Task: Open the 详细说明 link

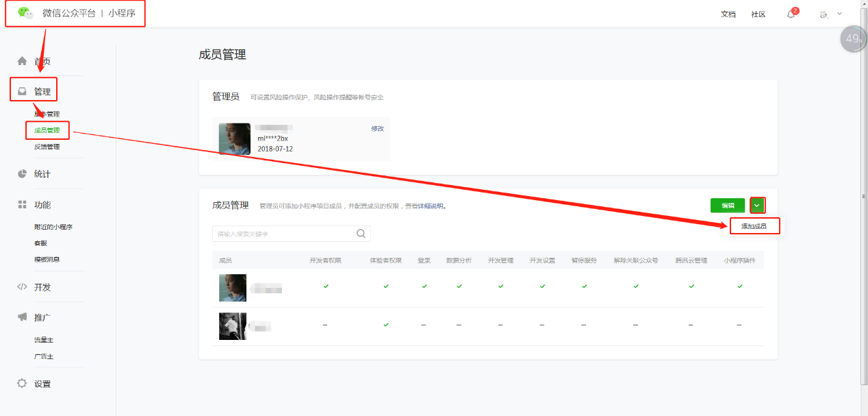Action: point(431,206)
